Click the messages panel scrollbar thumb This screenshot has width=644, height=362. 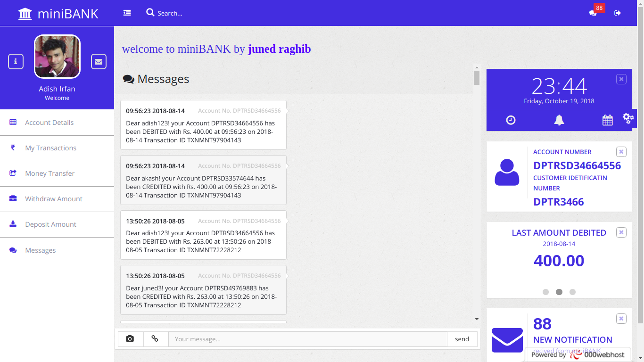(x=477, y=78)
